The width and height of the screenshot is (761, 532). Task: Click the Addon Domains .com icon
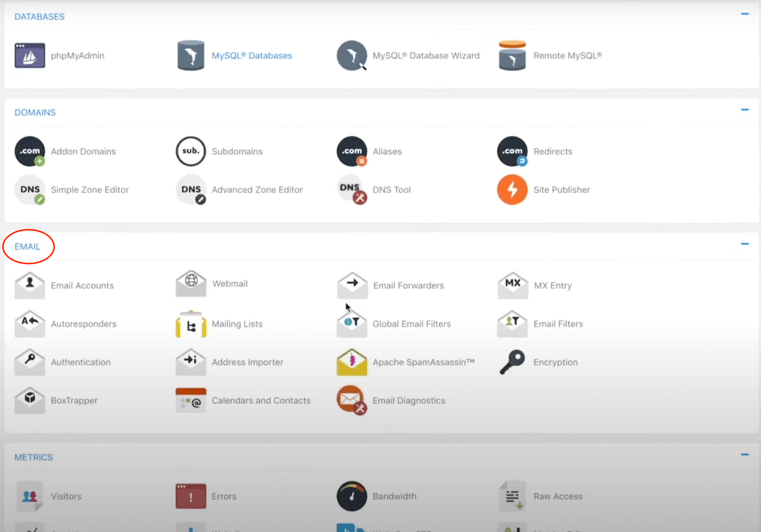click(30, 151)
